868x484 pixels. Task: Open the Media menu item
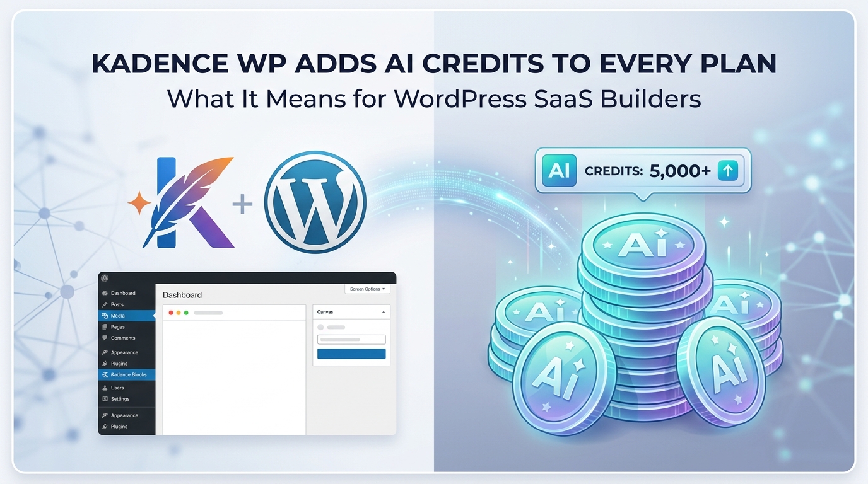pyautogui.click(x=126, y=316)
